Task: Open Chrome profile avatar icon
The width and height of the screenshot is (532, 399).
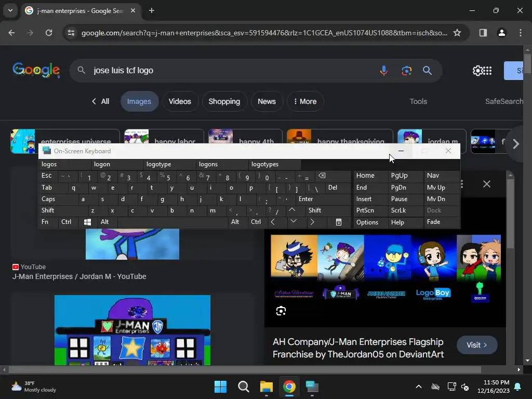Action: click(x=501, y=33)
